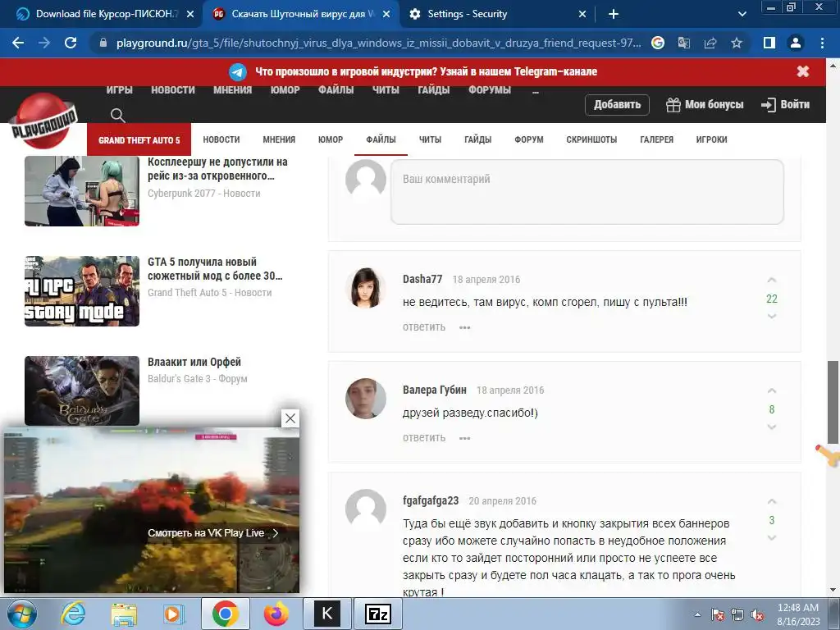Click the muted volume tray icon

point(757,615)
